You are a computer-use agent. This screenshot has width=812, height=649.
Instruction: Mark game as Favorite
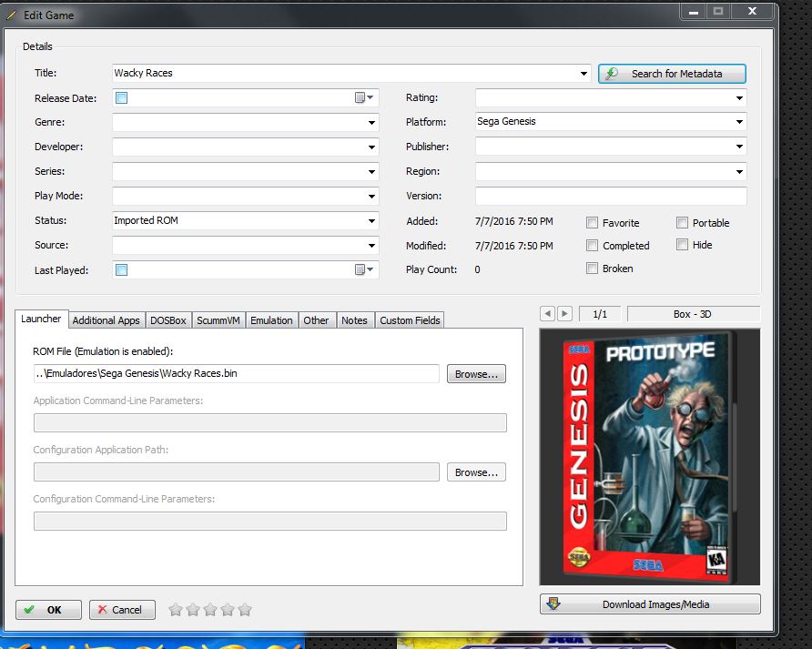coord(592,223)
